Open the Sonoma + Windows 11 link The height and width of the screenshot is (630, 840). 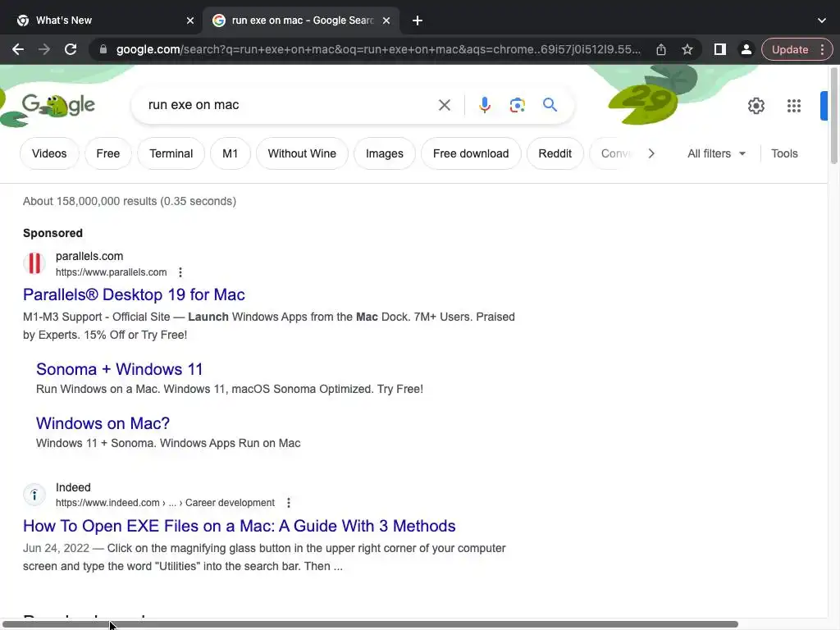click(x=120, y=369)
